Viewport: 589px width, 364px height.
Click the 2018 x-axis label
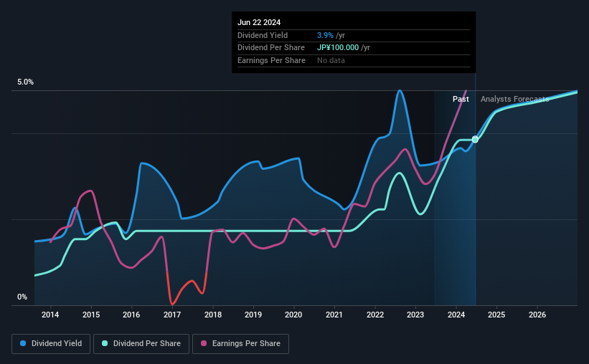(x=213, y=315)
